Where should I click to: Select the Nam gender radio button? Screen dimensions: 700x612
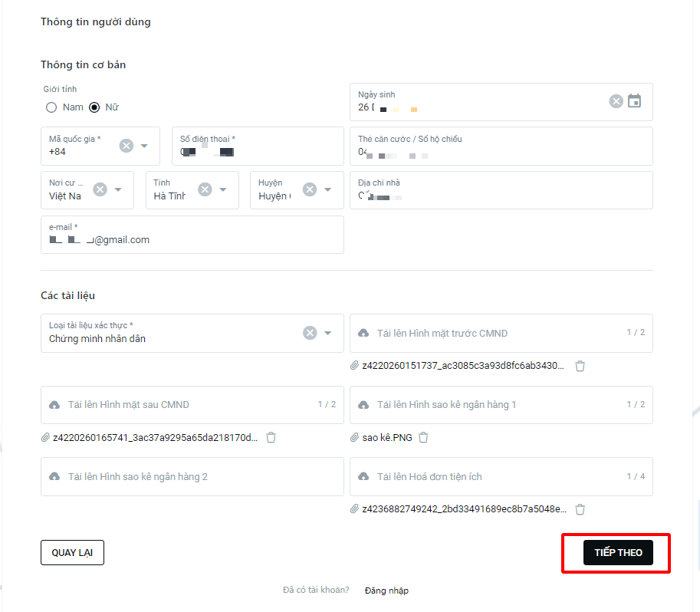click(x=51, y=107)
